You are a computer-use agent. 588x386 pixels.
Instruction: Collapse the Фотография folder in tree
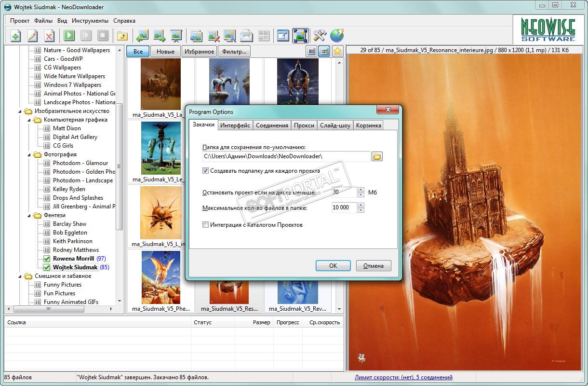click(28, 154)
